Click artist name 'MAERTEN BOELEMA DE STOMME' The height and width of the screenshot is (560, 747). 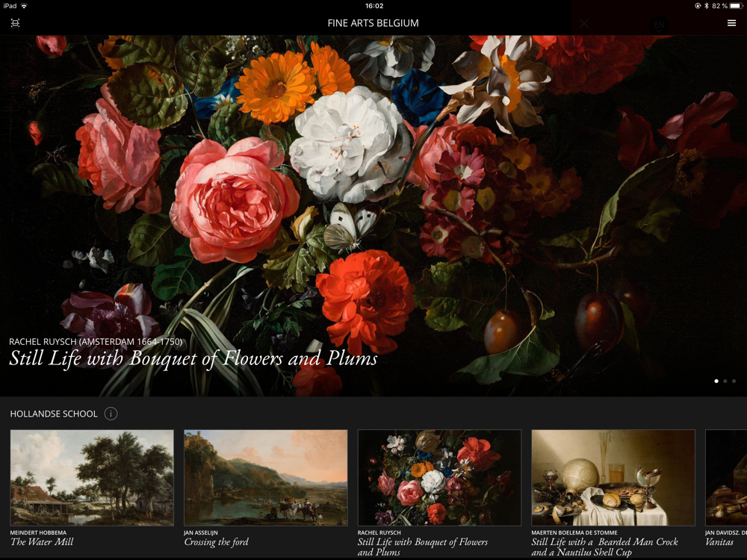coord(574,532)
